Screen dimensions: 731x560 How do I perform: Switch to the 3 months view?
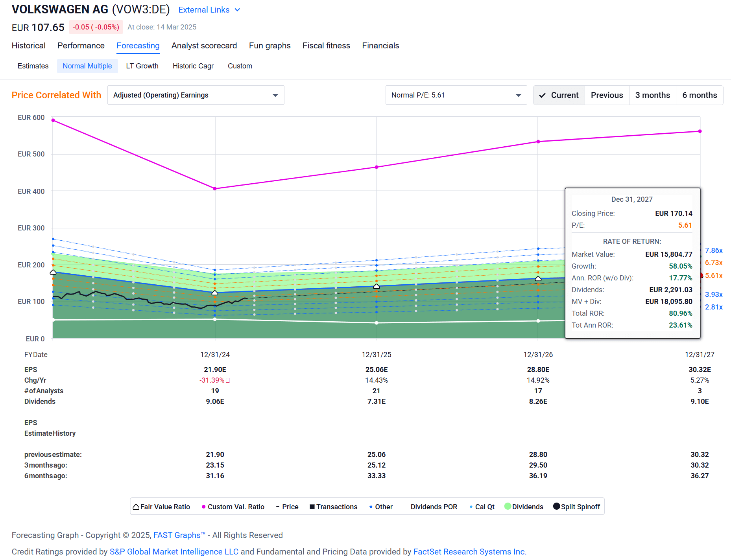(652, 95)
